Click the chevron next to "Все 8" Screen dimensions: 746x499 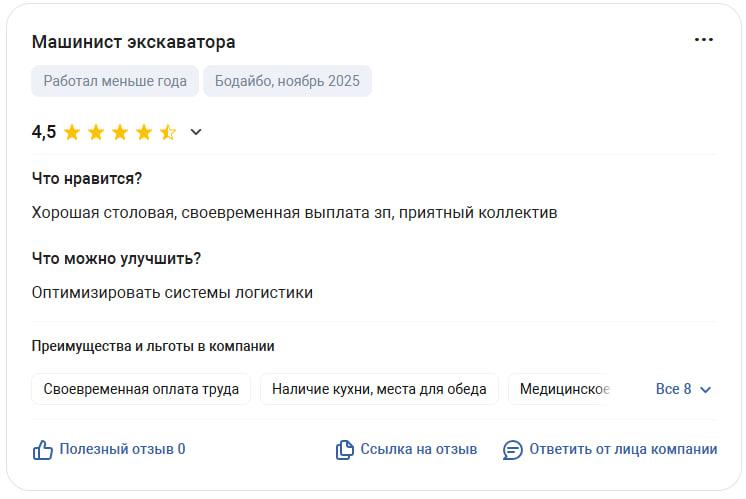click(706, 390)
